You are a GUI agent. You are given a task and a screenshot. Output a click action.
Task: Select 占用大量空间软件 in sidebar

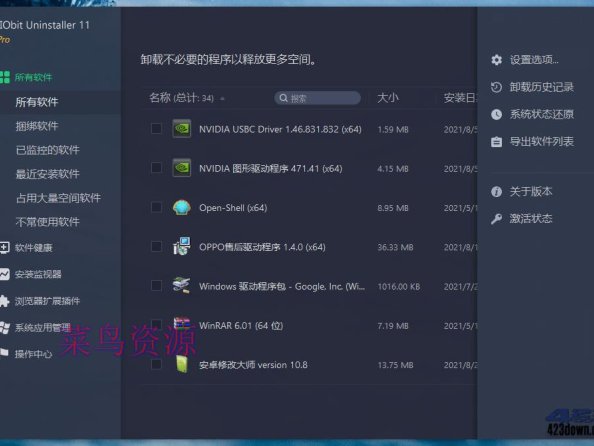point(58,198)
